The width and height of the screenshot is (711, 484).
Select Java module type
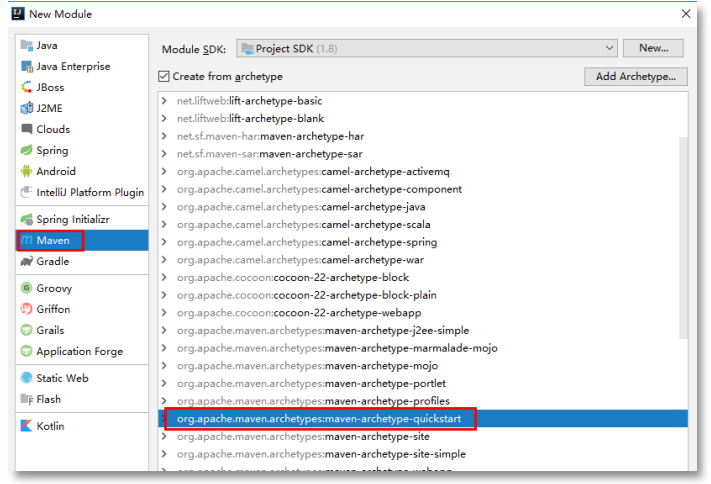pyautogui.click(x=82, y=45)
